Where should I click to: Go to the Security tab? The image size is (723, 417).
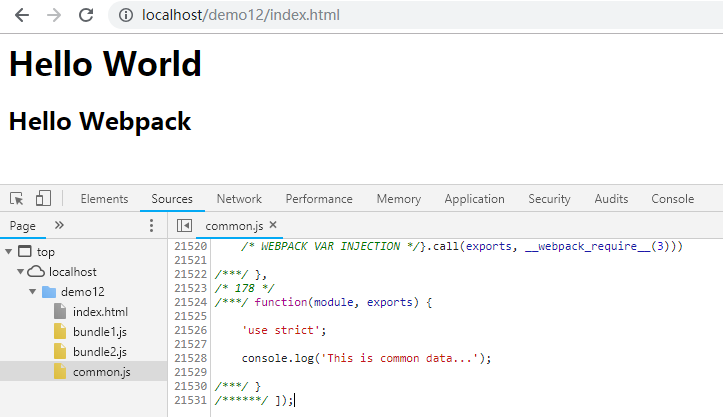point(549,199)
